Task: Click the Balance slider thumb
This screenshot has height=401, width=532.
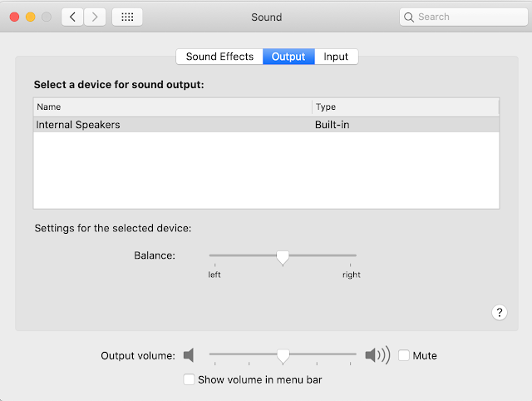Action: click(x=283, y=258)
